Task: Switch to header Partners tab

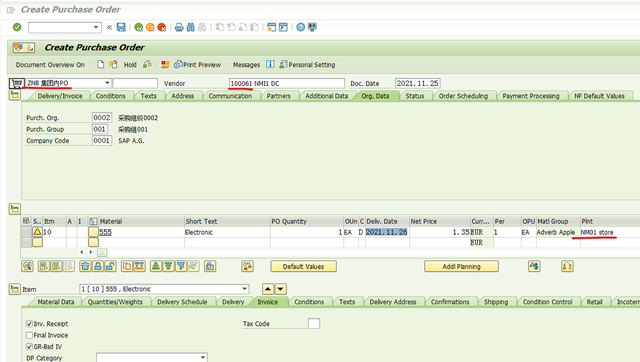Action: (278, 96)
